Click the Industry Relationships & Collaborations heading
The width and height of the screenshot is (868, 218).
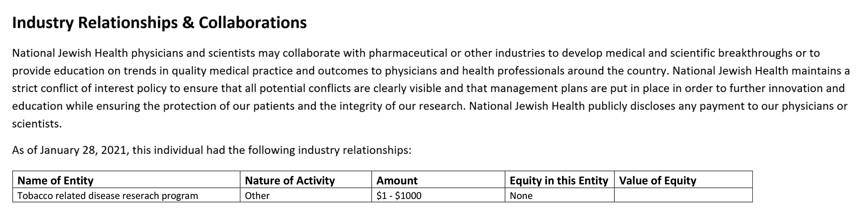(159, 23)
